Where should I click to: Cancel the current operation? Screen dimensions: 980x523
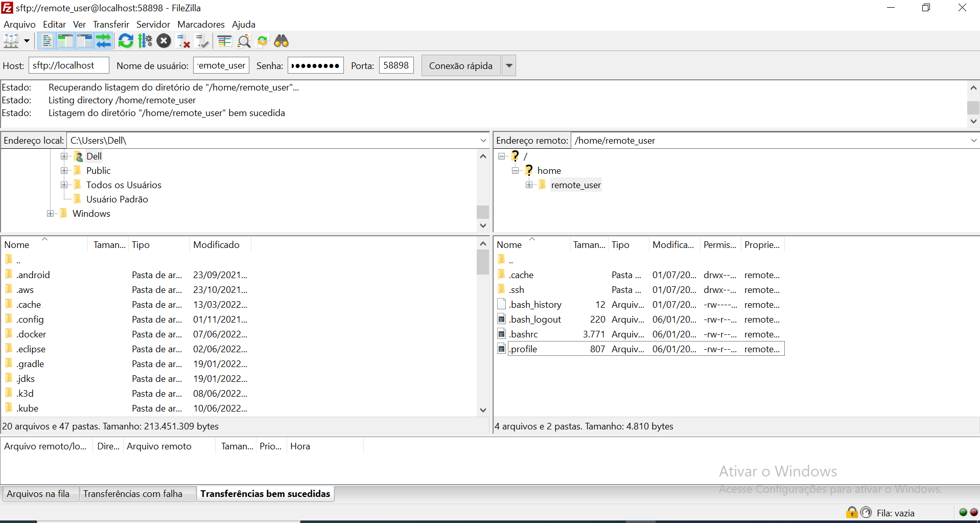pos(164,41)
